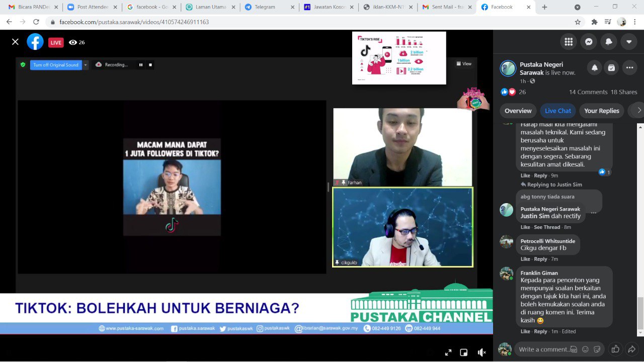Unmute the video sound
This screenshot has width=644, height=362.
(481, 352)
